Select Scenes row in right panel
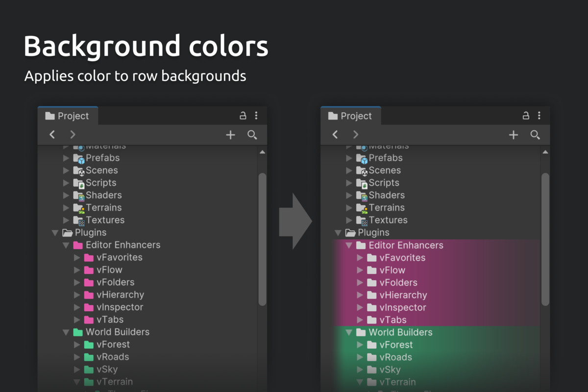This screenshot has height=392, width=588. coord(431,171)
